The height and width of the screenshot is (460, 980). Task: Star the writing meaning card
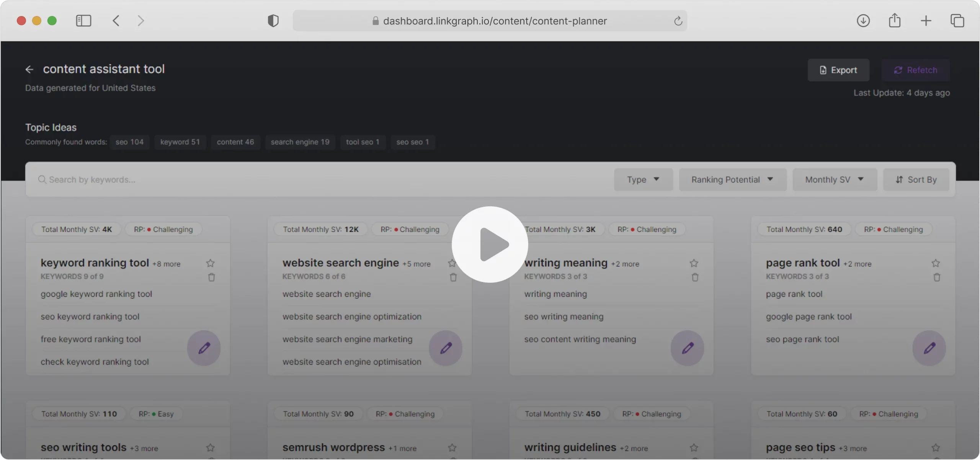(694, 263)
